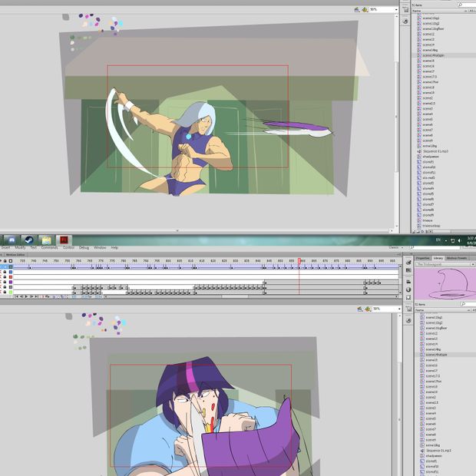Screen dimensions: 476x476
Task: Open the Modify menu
Action: pyautogui.click(x=20, y=248)
